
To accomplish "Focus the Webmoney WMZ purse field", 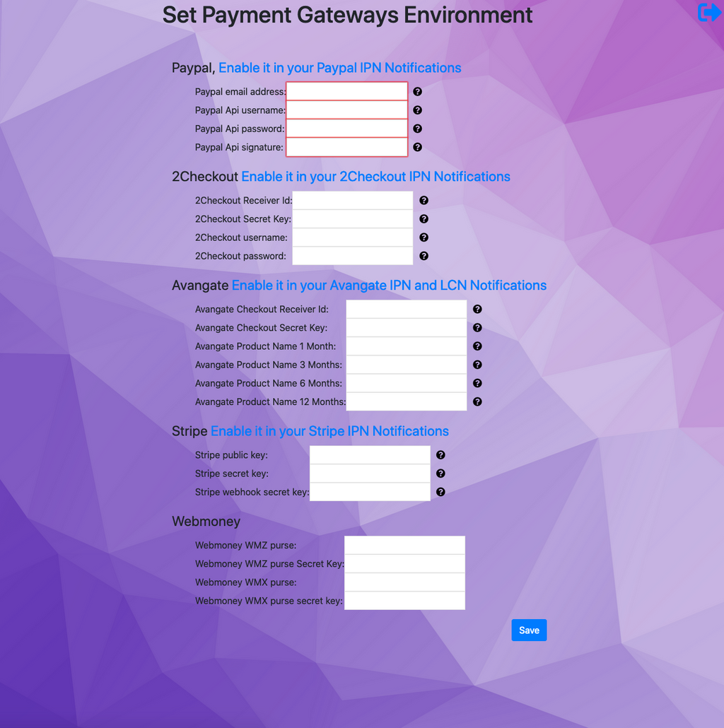I will 404,545.
